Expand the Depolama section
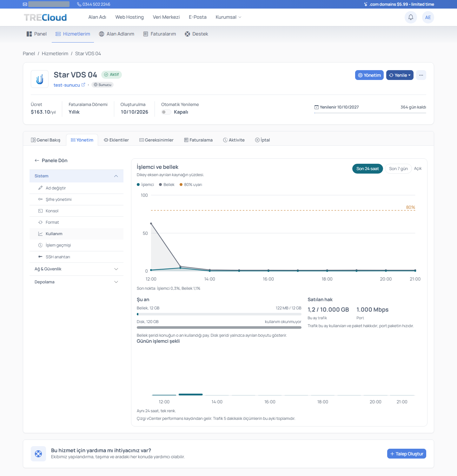 tap(76, 282)
